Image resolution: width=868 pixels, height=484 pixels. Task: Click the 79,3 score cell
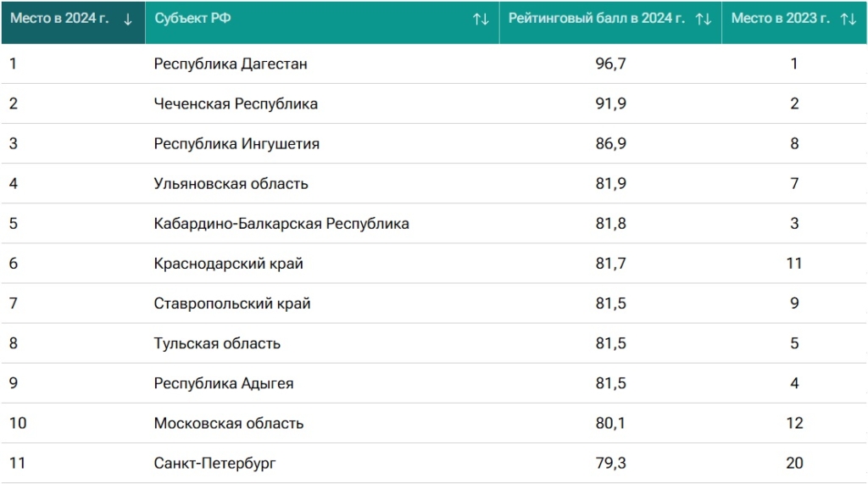coord(610,463)
